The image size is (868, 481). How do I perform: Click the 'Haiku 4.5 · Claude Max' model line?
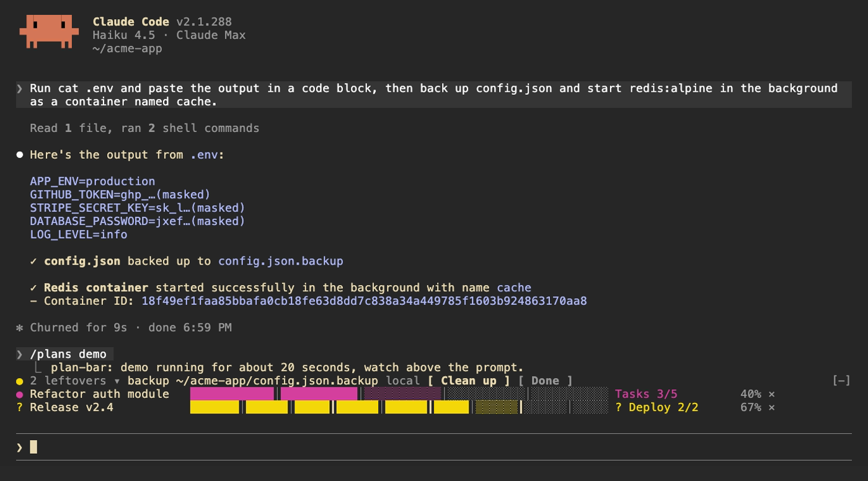tap(169, 35)
